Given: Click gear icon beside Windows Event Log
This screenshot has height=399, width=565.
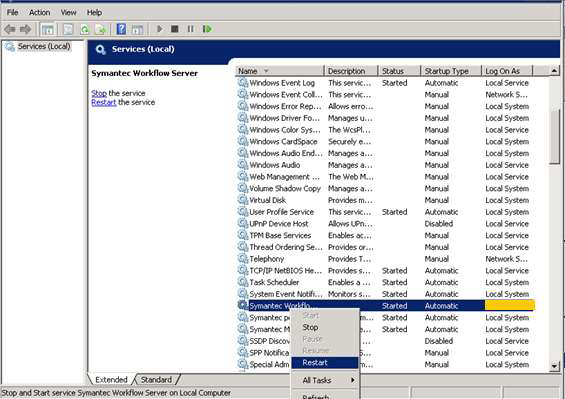Looking at the screenshot, I should [243, 83].
